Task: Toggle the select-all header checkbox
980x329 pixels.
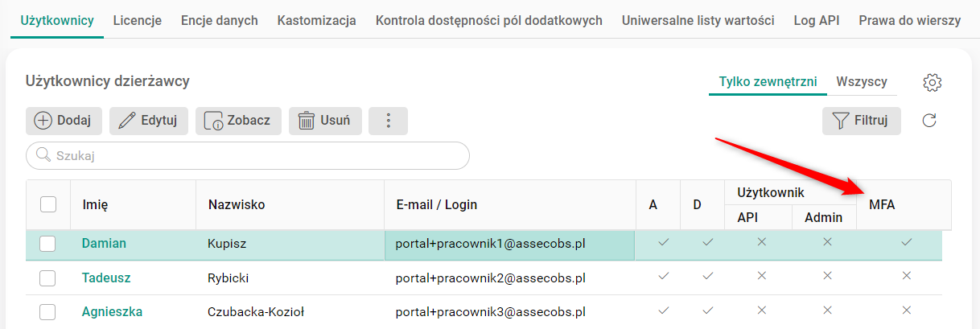Action: pyautogui.click(x=48, y=204)
